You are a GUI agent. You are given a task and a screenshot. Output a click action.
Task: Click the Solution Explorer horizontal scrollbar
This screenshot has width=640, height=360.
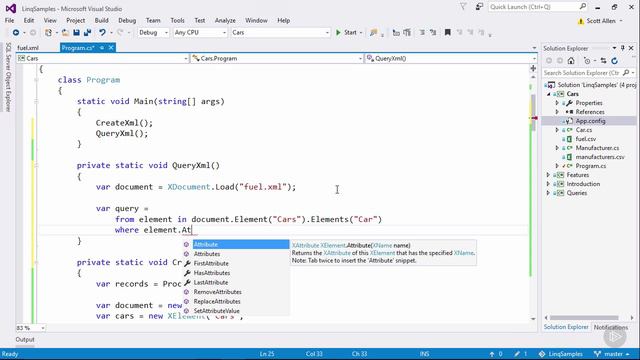(x=584, y=318)
